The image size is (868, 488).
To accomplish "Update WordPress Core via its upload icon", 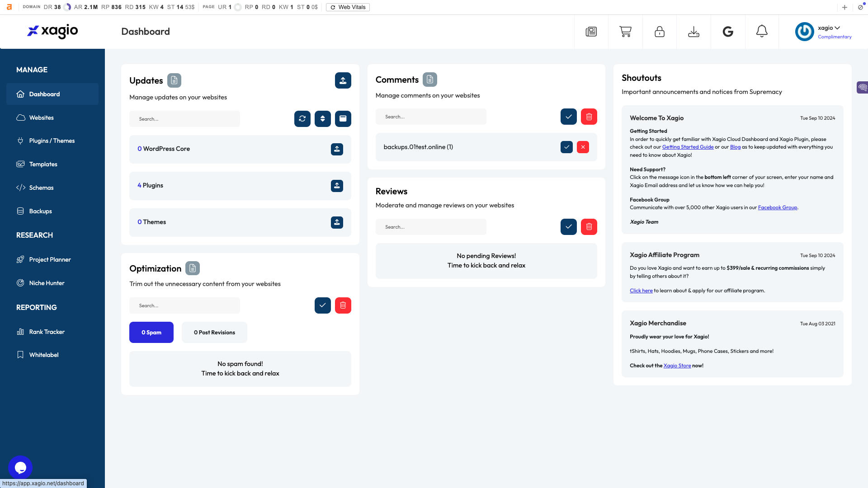I will [x=337, y=149].
